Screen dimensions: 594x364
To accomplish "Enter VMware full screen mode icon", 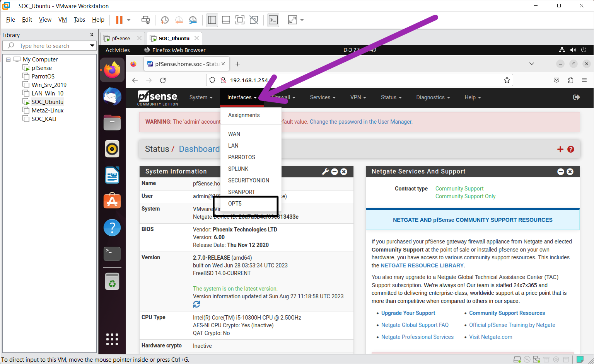I will 240,20.
